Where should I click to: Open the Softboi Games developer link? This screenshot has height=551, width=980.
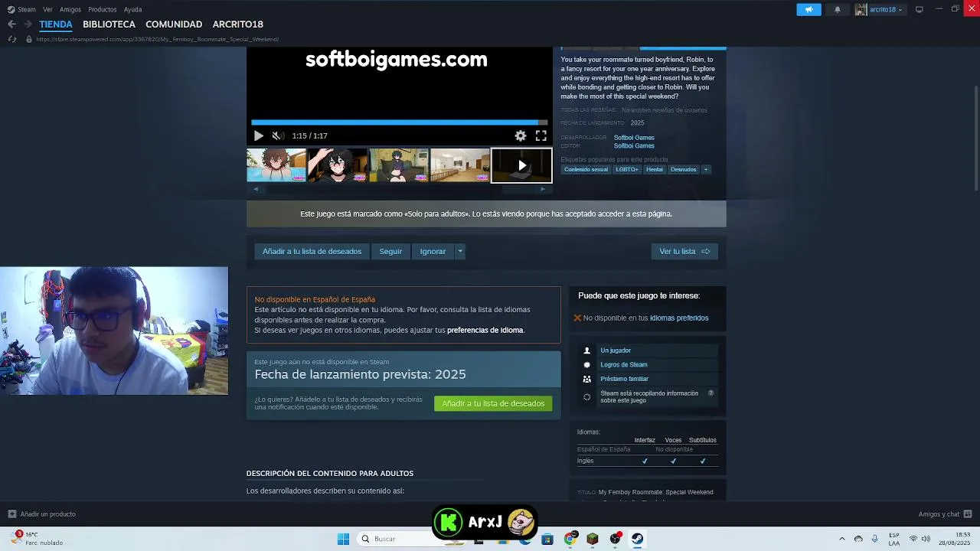[634, 138]
